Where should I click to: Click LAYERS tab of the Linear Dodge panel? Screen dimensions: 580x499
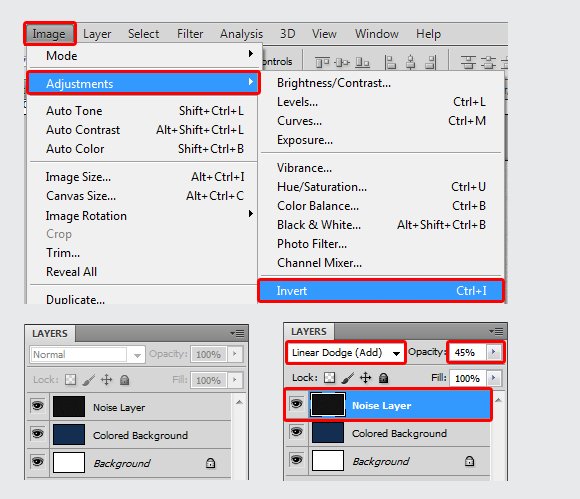coord(308,331)
